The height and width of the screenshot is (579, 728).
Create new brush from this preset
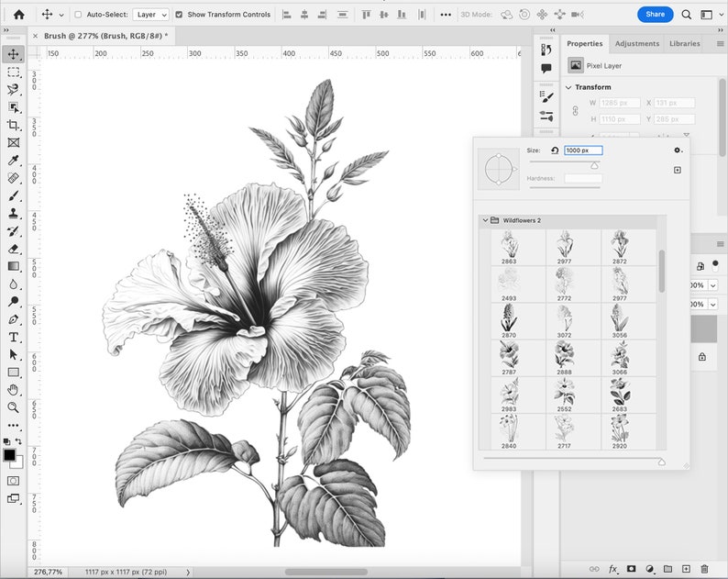click(x=678, y=170)
